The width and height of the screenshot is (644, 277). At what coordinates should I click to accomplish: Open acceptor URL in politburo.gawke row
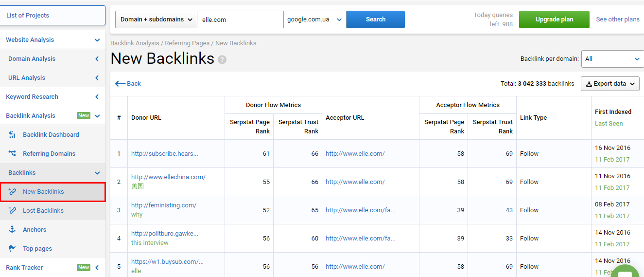(x=361, y=239)
